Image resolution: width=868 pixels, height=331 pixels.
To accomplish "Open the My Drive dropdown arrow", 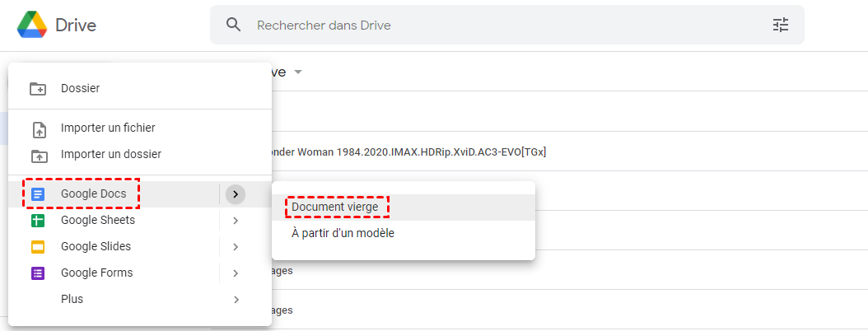I will coord(298,72).
